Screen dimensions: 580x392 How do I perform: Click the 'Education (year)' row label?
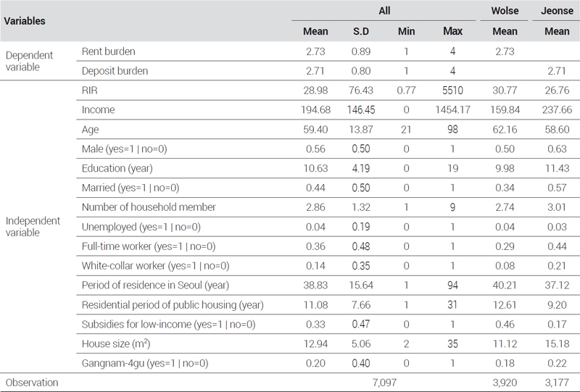[116, 169]
